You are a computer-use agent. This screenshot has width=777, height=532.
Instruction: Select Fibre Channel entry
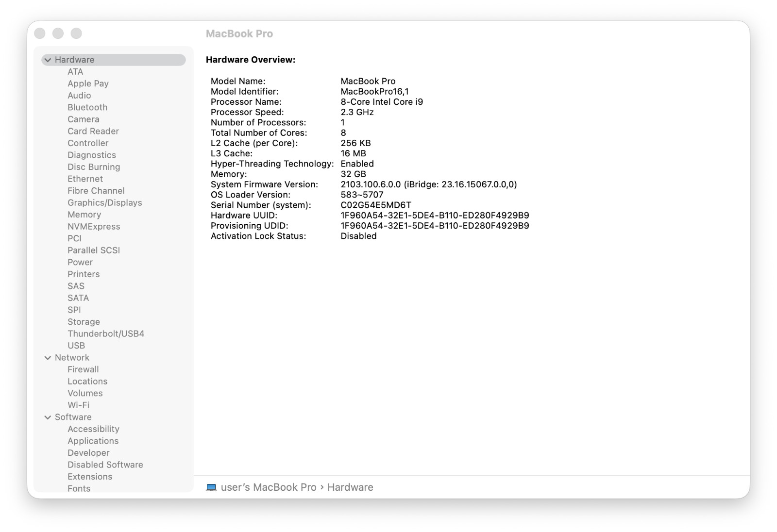click(x=96, y=191)
